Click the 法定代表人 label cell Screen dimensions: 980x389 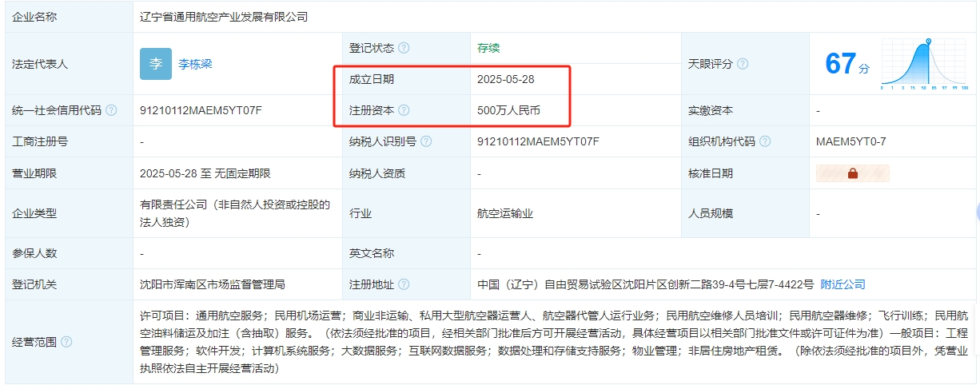[70, 64]
